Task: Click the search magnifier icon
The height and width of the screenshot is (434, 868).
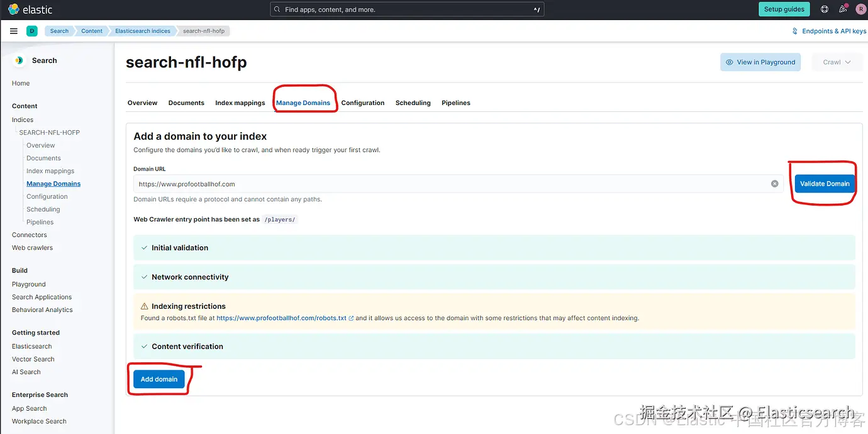Action: [x=277, y=9]
